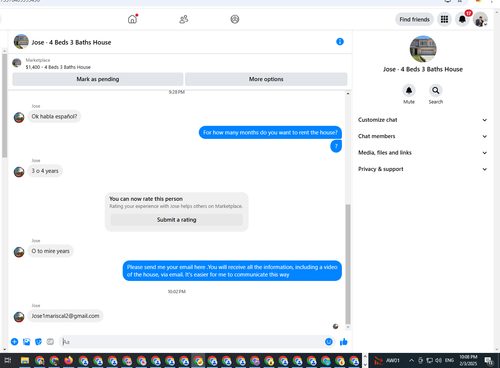
Task: Click the AW01 toolbar item on taskbar
Action: pyautogui.click(x=392, y=360)
